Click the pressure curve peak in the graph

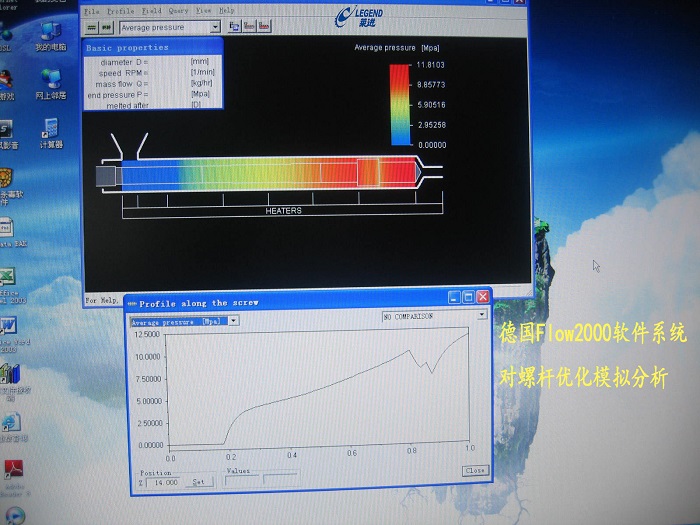[467, 333]
